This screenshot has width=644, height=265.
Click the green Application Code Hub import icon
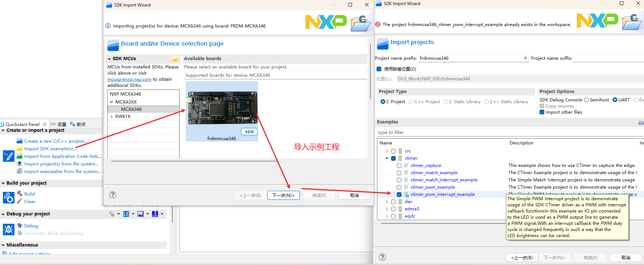point(20,156)
